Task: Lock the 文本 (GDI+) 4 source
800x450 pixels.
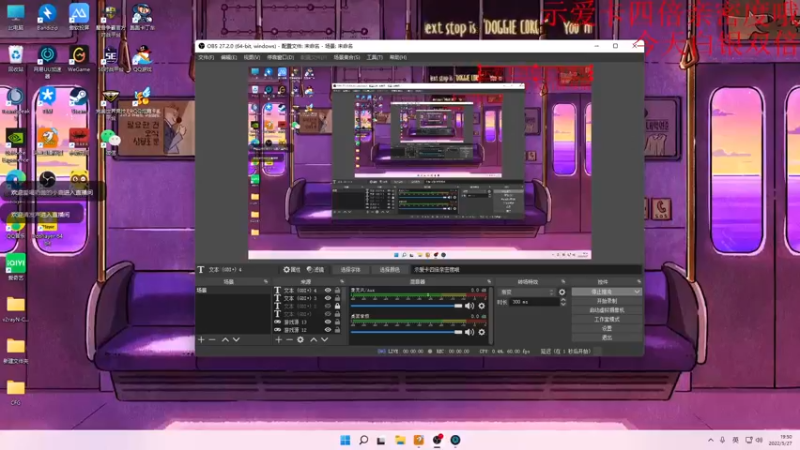Action: [x=337, y=290]
